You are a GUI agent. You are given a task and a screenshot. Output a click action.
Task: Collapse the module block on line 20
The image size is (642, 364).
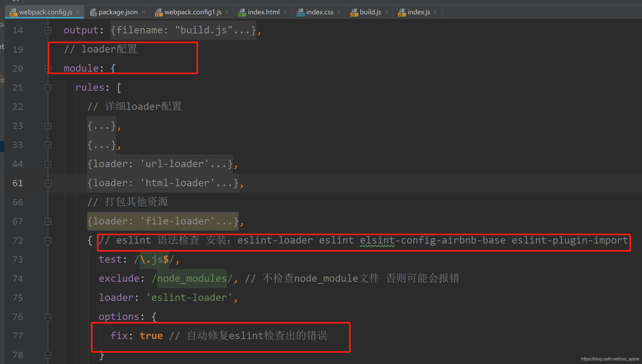pyautogui.click(x=48, y=69)
